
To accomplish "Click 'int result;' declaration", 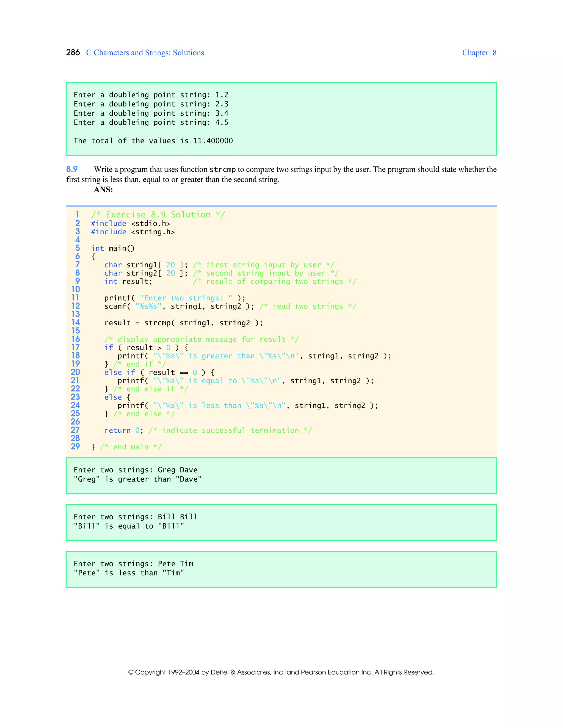I will point(128,281).
